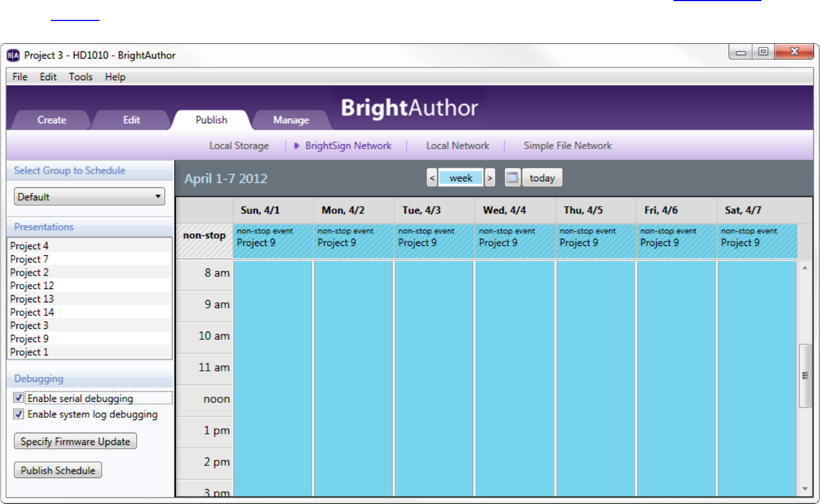Click the Fri, 4/6 column header

(676, 210)
